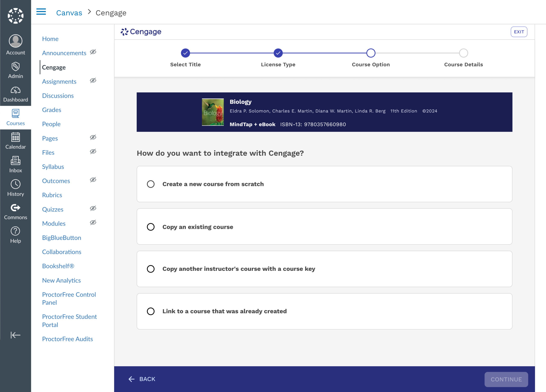Select Copy an existing course option
Screen dimensions: 546x392
pos(324,226)
